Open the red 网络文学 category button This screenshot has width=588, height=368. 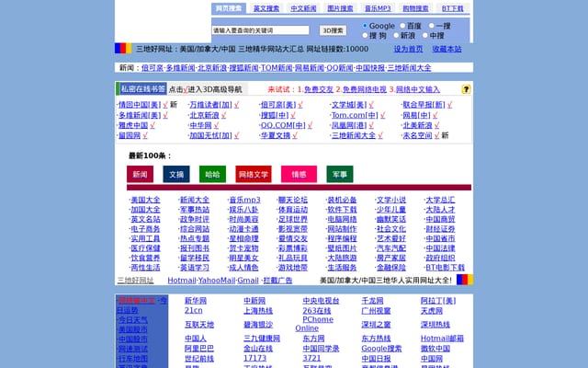click(254, 174)
